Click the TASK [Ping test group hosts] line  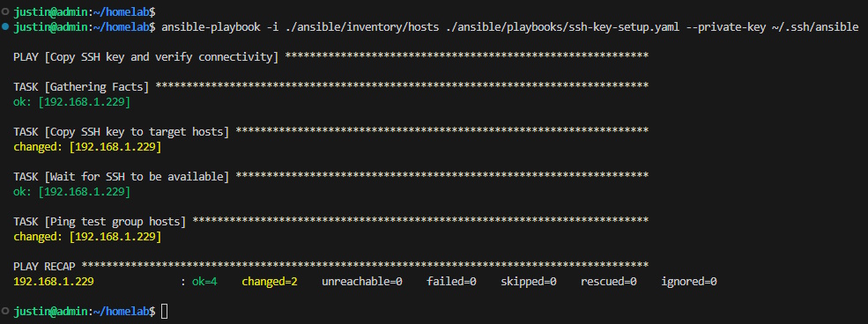pyautogui.click(x=331, y=222)
